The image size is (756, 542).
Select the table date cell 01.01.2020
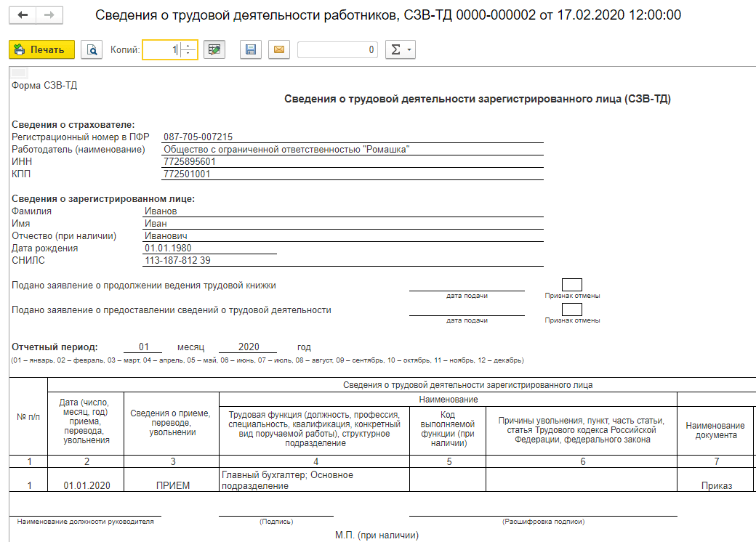click(x=87, y=480)
